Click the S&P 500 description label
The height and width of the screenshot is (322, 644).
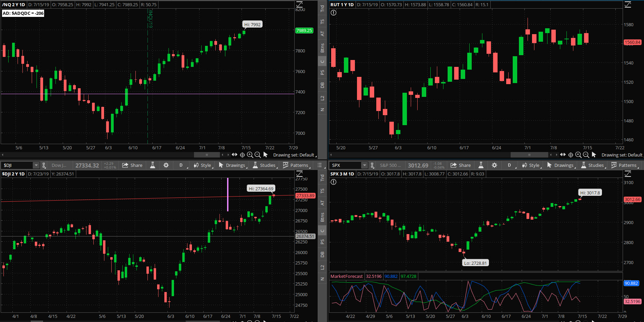tap(390, 165)
